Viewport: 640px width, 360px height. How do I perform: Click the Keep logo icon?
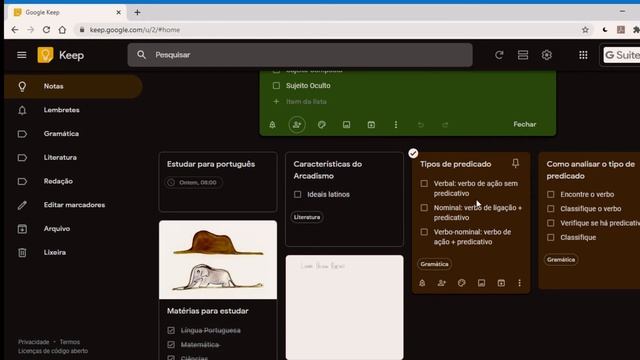45,55
